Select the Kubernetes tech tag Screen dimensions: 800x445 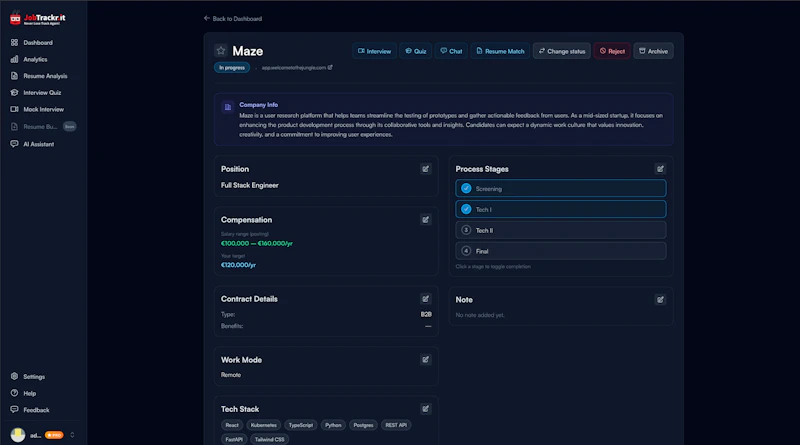[x=264, y=425]
